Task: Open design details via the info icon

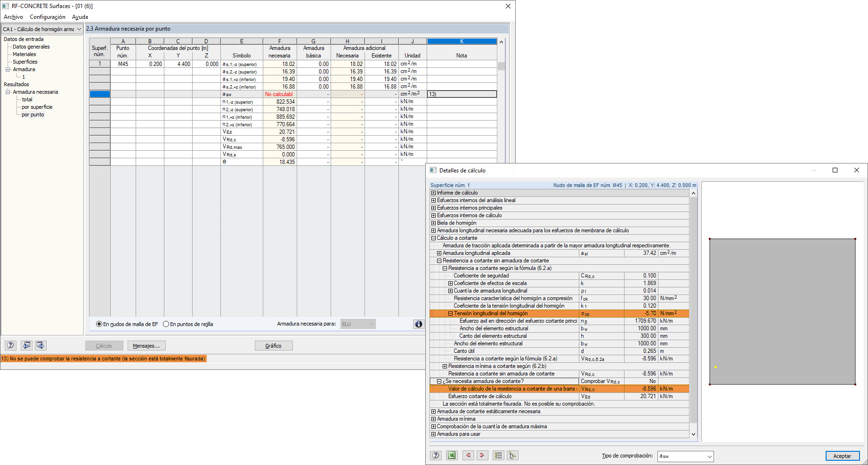Action: click(x=418, y=324)
